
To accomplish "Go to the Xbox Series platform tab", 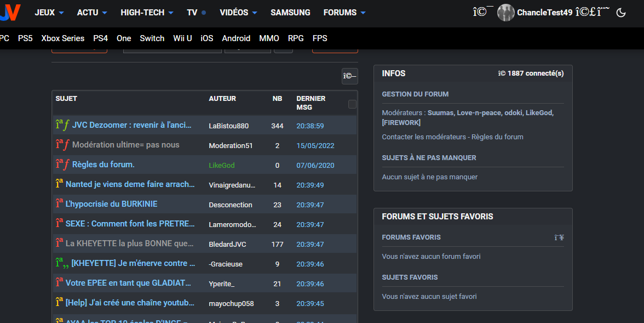I will (x=63, y=38).
